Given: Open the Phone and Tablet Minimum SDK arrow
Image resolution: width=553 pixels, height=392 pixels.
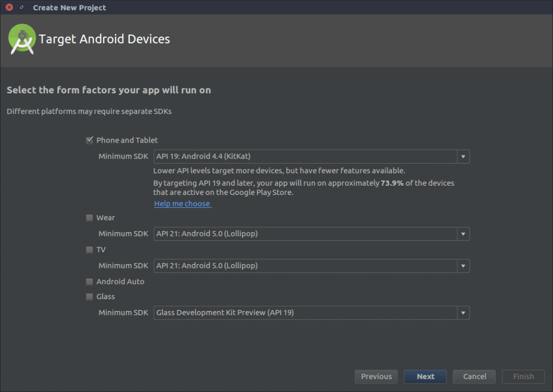Looking at the screenshot, I should click(x=463, y=157).
